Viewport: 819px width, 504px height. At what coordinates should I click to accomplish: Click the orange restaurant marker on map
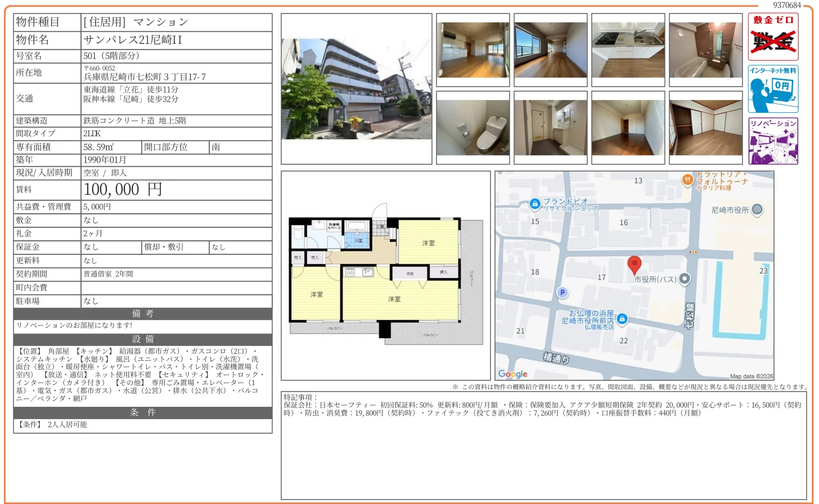[x=687, y=180]
